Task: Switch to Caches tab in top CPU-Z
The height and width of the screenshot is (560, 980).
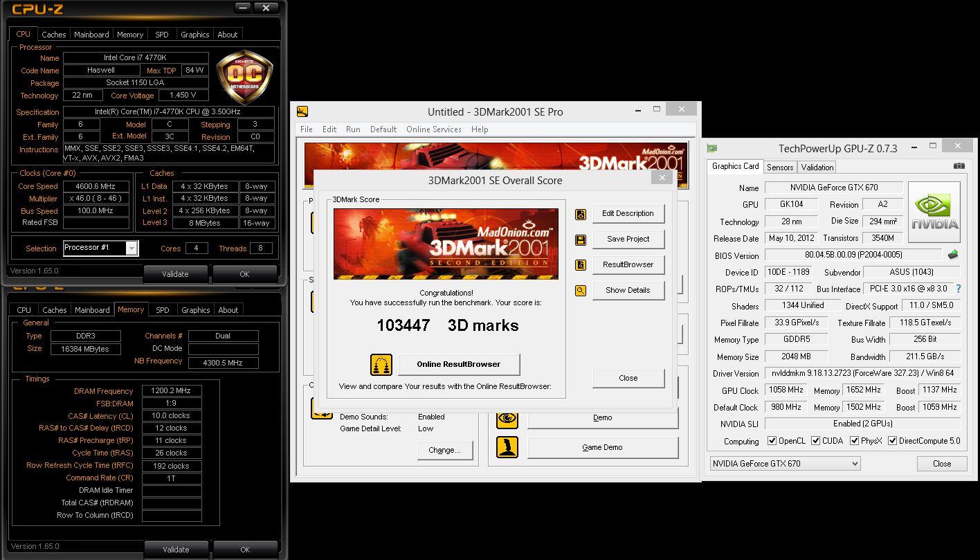Action: click(54, 35)
